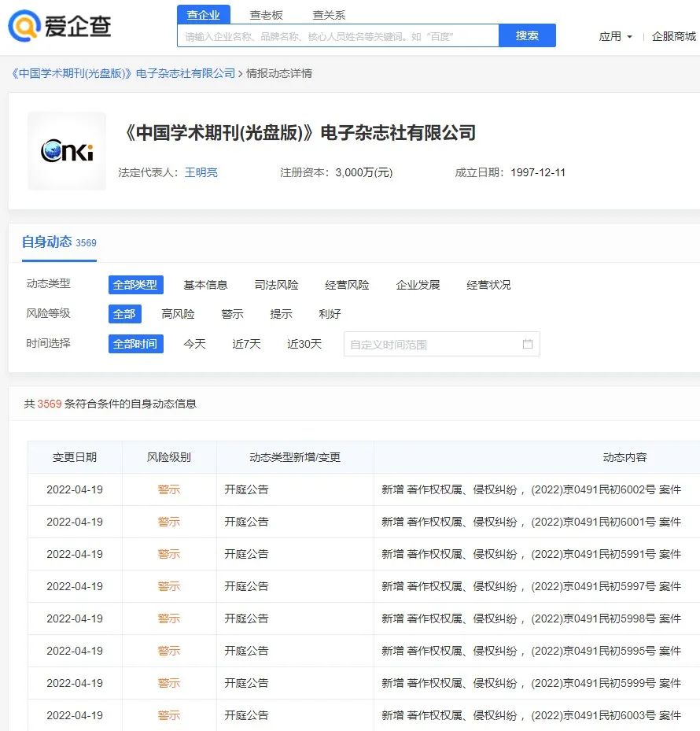Expand the 应用 dropdown menu

(615, 36)
